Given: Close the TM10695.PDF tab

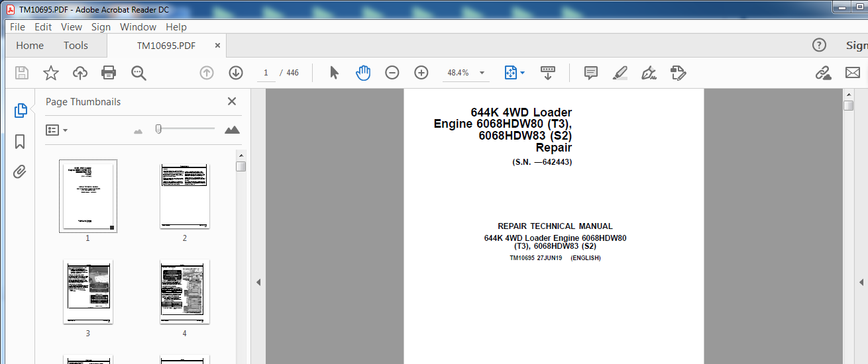Looking at the screenshot, I should [217, 46].
